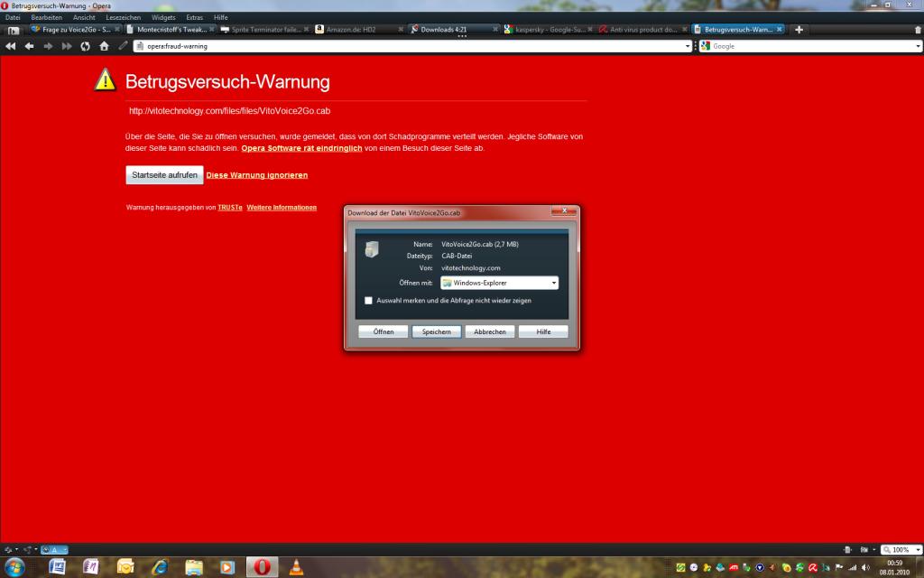This screenshot has height=578, width=924.
Task: Open Internet Explorer from the taskbar
Action: [x=160, y=567]
